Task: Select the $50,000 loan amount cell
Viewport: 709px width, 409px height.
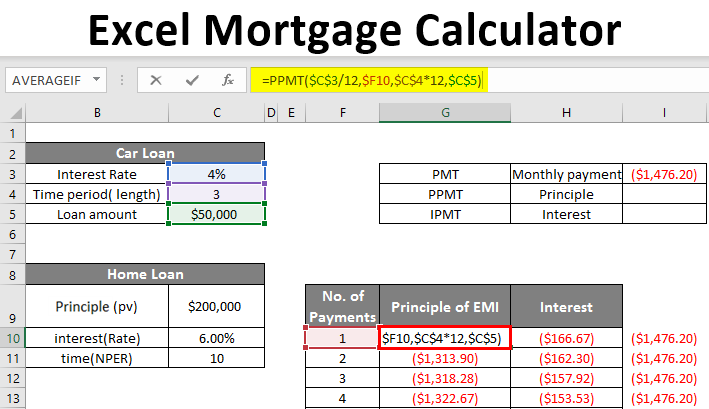Action: 217,214
